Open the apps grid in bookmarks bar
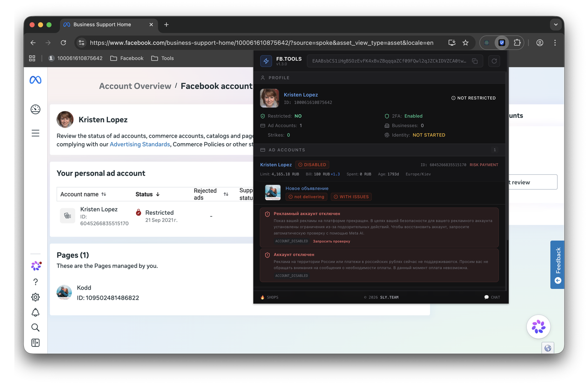 [x=32, y=58]
